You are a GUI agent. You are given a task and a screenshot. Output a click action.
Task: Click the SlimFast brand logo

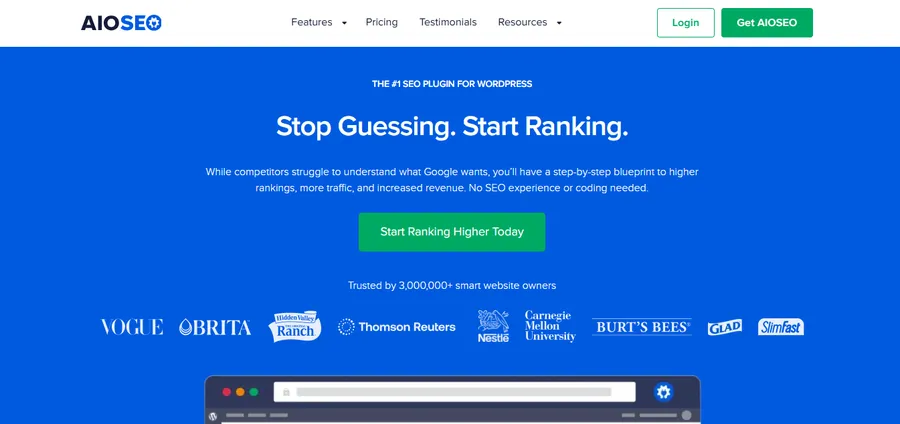tap(781, 327)
